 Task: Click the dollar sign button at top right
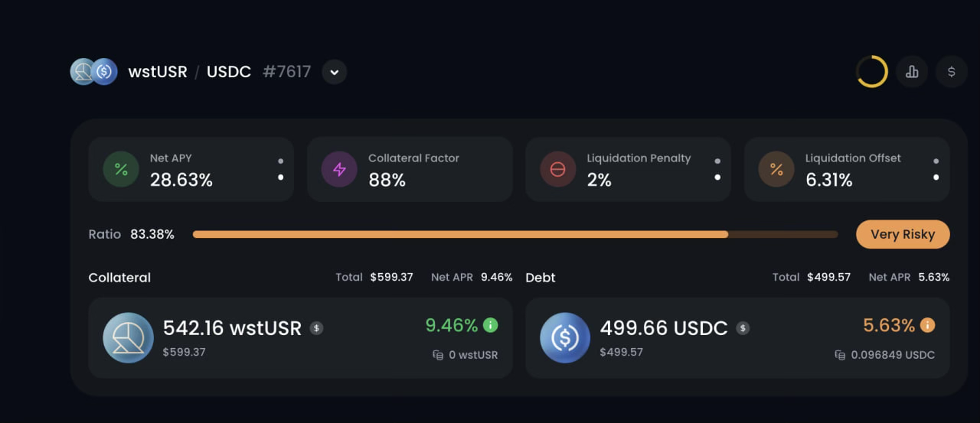(x=952, y=72)
